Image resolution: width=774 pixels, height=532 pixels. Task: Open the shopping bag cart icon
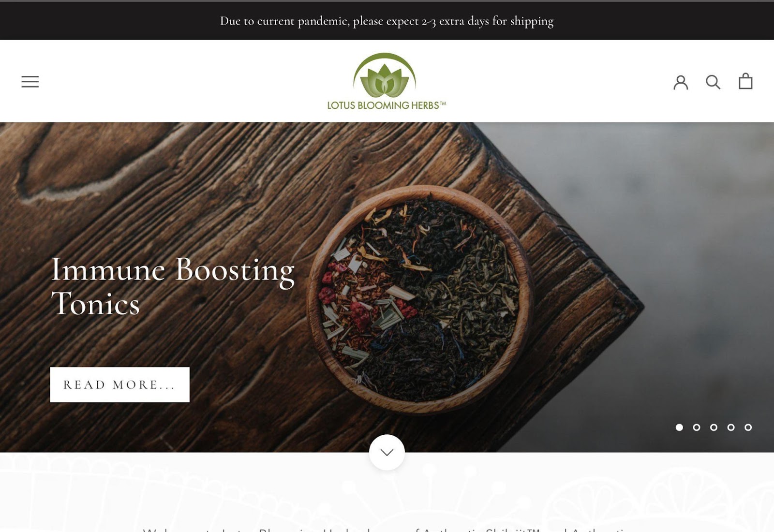[x=745, y=81]
